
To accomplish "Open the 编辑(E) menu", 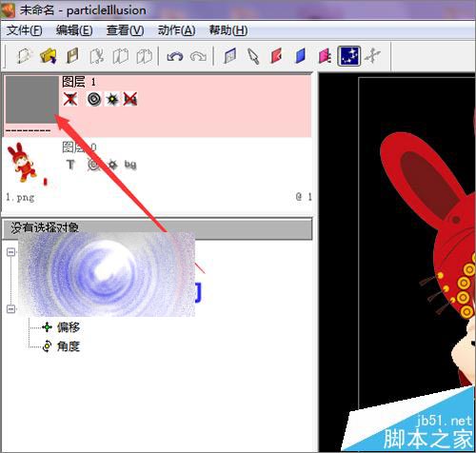I will tap(74, 30).
